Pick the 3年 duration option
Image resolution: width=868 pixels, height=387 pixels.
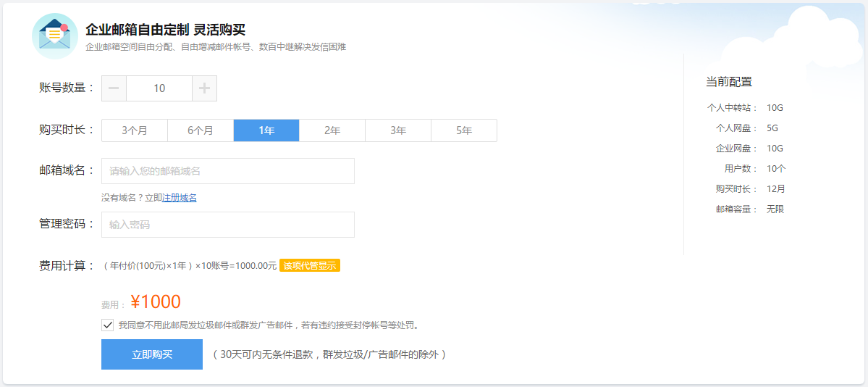pos(398,130)
